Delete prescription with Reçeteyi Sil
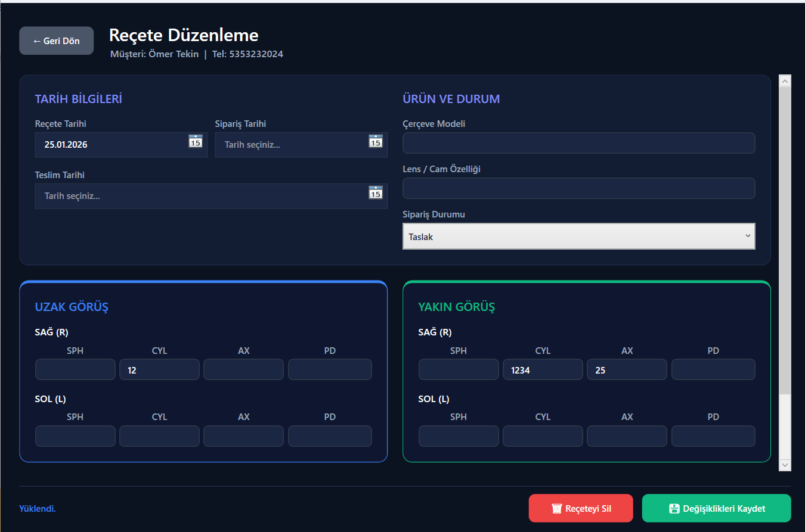The width and height of the screenshot is (805, 532). [581, 508]
